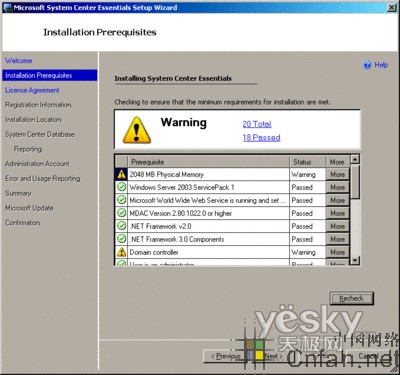Image resolution: width=400 pixels, height=375 pixels.
Task: Click Warning status of Domain controller row
Action: (x=303, y=252)
